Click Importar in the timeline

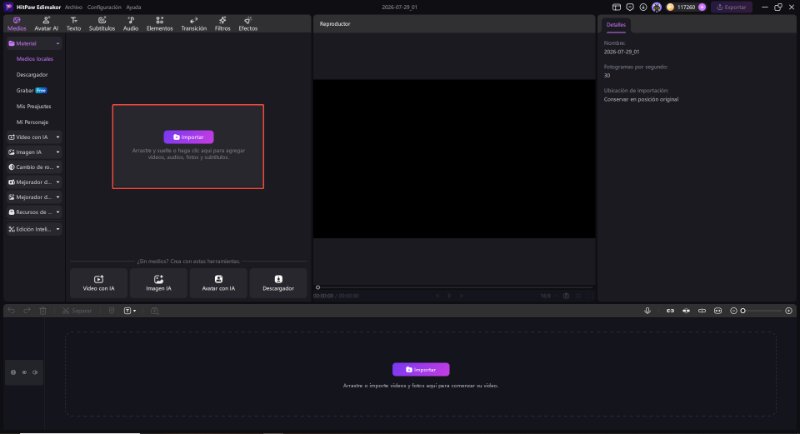420,369
